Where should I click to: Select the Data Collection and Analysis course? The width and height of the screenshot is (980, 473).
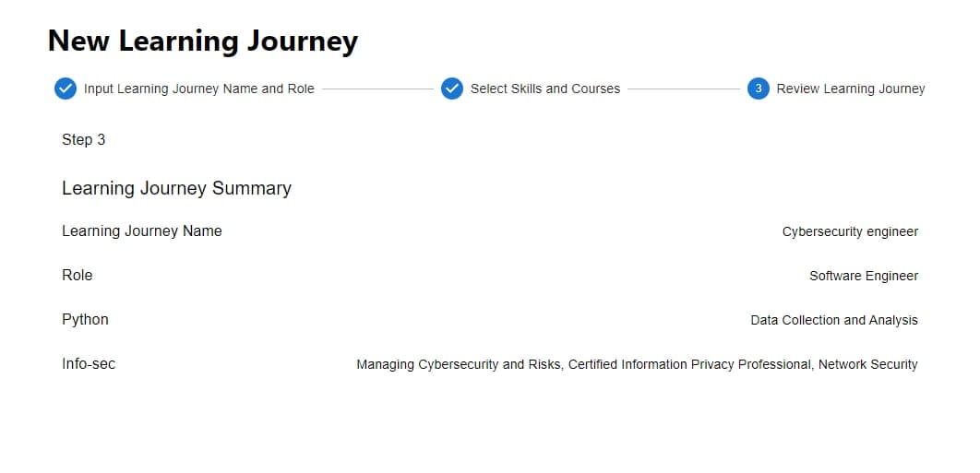coord(834,320)
